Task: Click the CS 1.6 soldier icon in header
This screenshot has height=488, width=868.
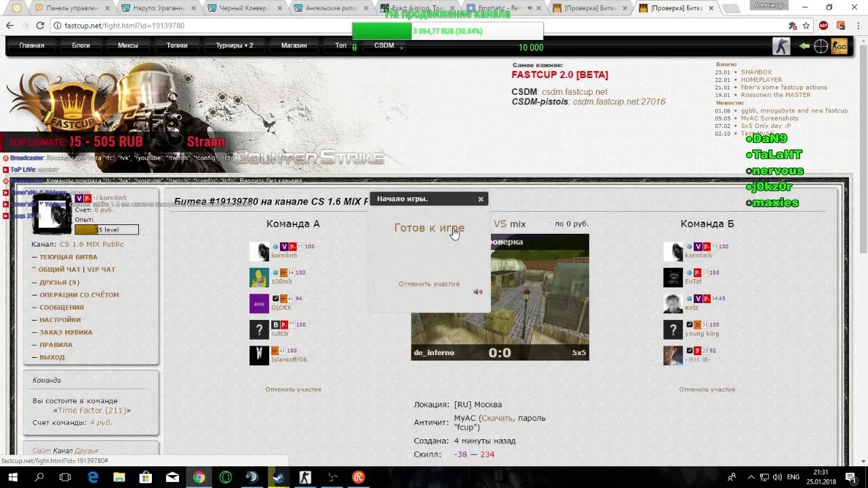Action: pyautogui.click(x=781, y=46)
